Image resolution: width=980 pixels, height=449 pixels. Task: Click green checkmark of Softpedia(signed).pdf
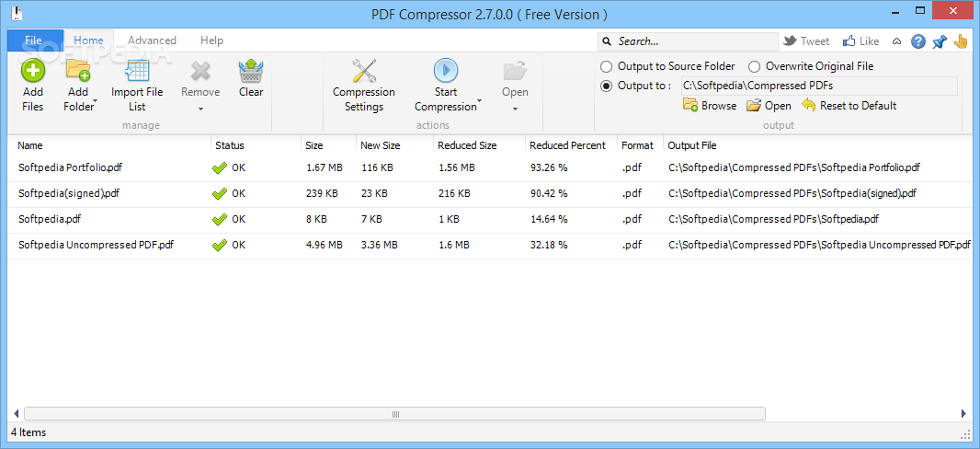coord(220,194)
